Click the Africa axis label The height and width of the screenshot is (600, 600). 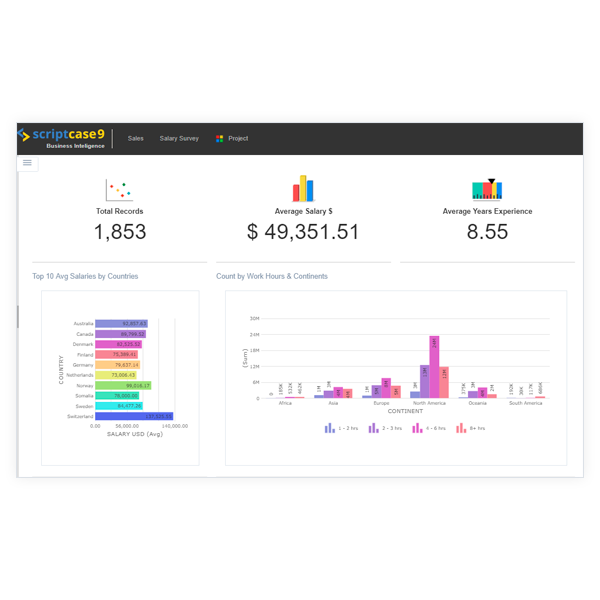[285, 403]
